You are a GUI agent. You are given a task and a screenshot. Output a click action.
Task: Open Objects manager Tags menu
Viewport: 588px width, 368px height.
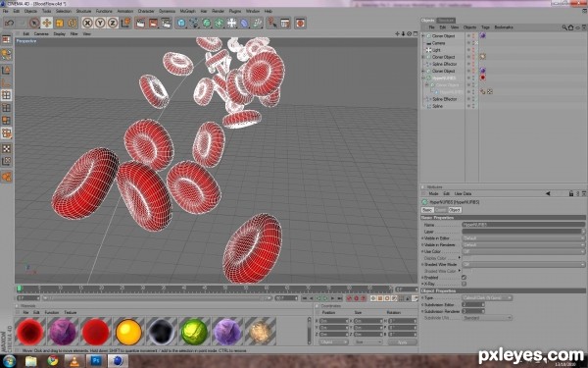pyautogui.click(x=485, y=27)
